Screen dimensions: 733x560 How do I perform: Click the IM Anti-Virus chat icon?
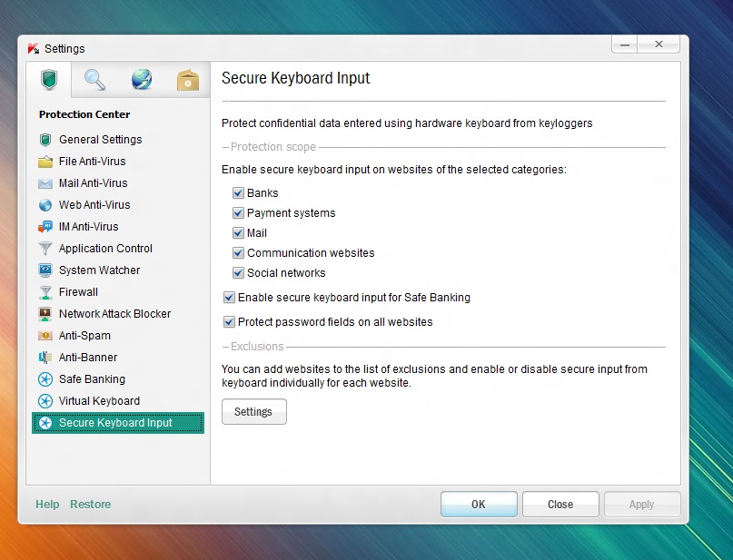(x=45, y=227)
